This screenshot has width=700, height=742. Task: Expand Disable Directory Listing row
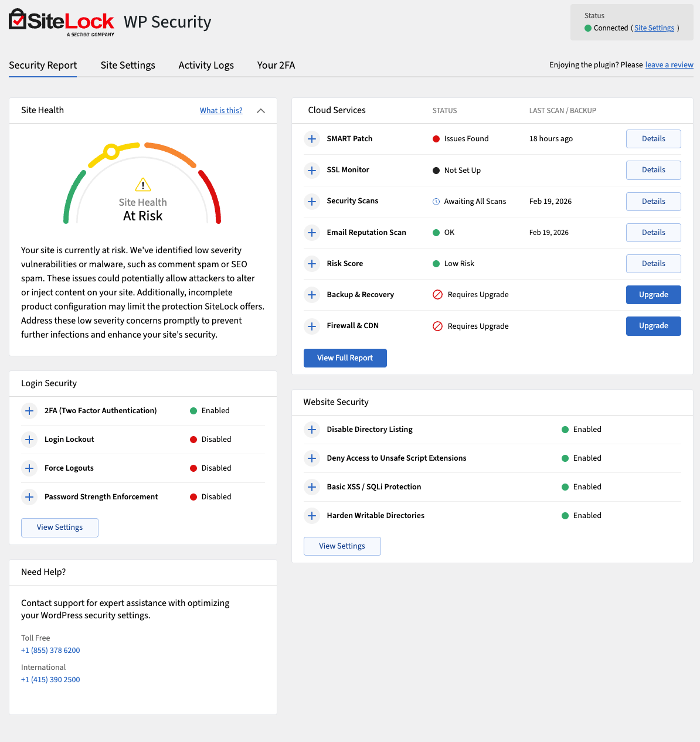click(x=312, y=430)
